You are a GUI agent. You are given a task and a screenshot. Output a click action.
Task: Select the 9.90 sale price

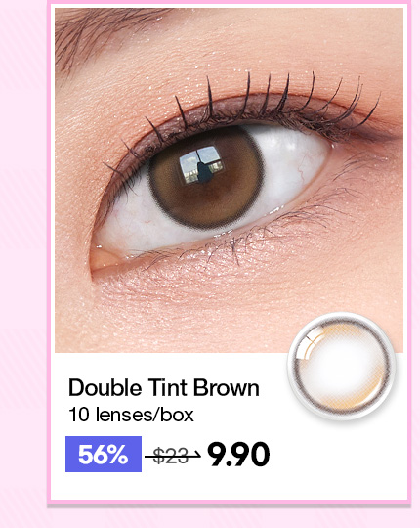pyautogui.click(x=238, y=455)
